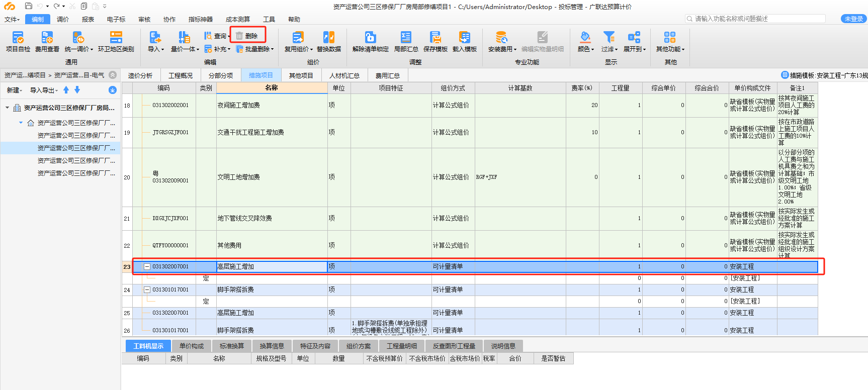
Task: Move item down with blue down arrow
Action: point(77,90)
